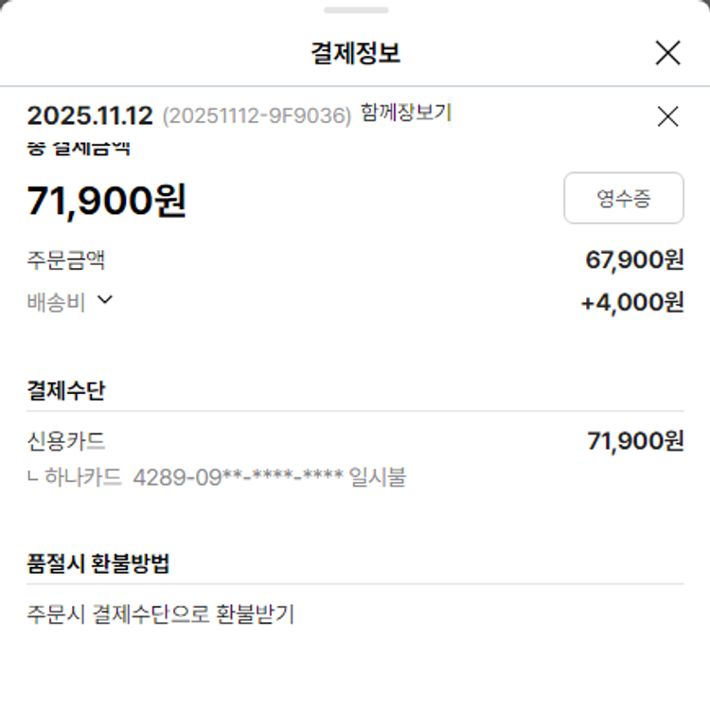Click the 신용카드 payment method label
The image size is (710, 728).
click(x=65, y=441)
